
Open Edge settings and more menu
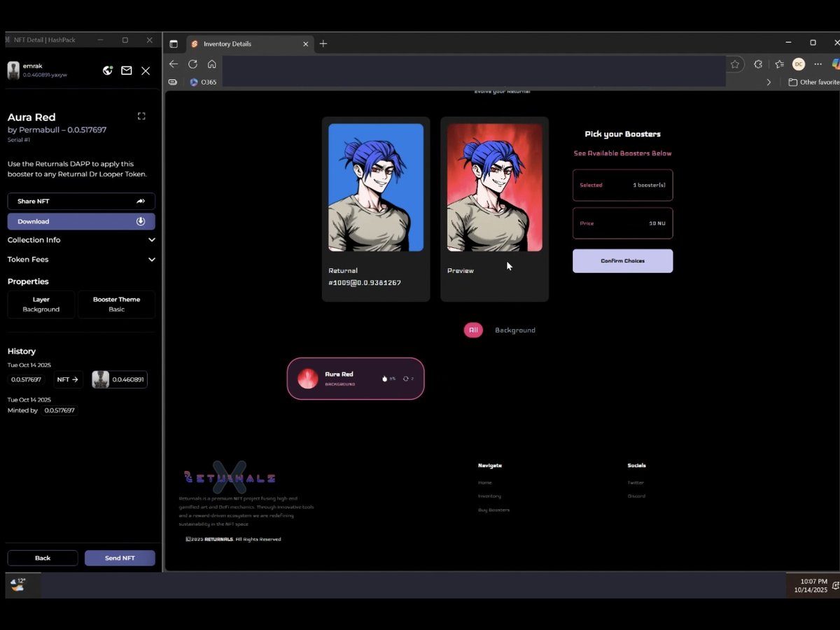(x=818, y=64)
